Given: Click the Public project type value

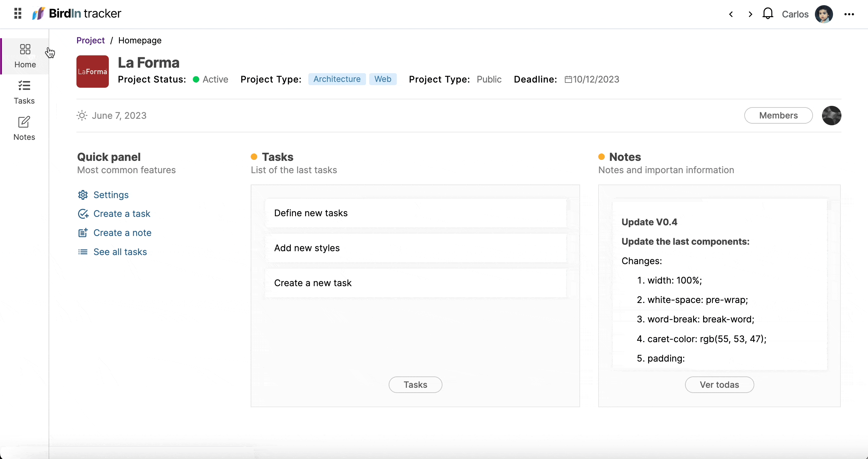Looking at the screenshot, I should pos(489,80).
